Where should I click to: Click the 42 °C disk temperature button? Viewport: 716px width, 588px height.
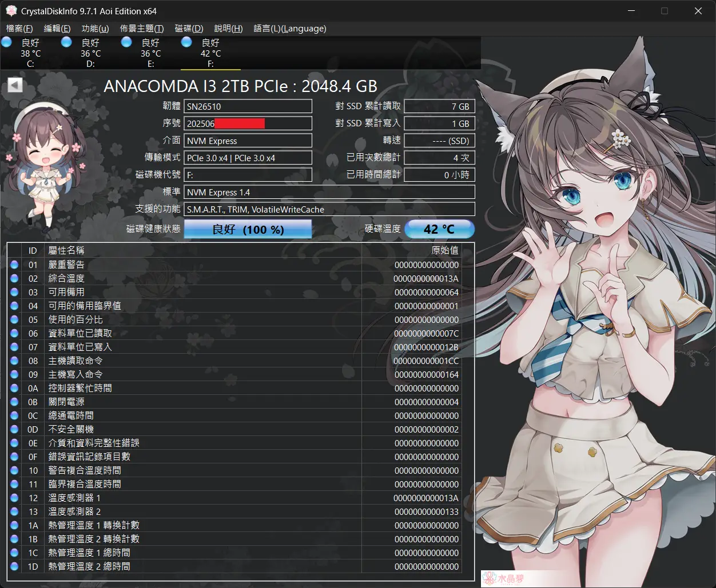(x=439, y=229)
